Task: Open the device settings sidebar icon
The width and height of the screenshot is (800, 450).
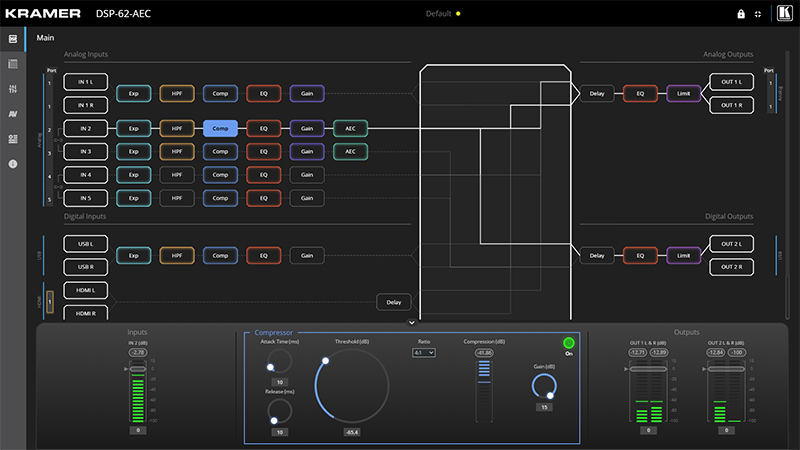Action: pos(13,139)
